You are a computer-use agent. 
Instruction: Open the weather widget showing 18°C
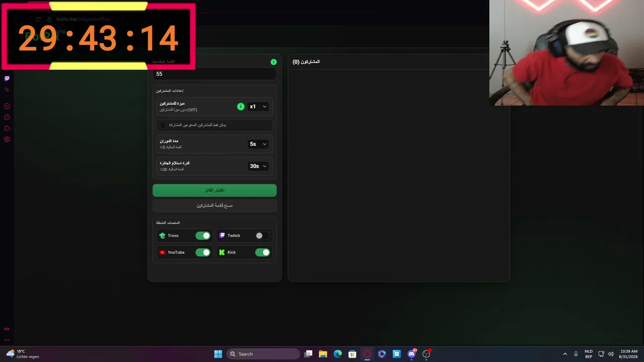pos(23,354)
